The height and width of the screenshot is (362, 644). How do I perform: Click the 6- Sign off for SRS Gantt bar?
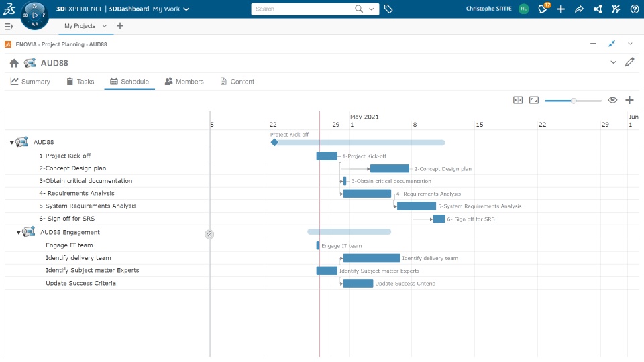[x=439, y=219]
